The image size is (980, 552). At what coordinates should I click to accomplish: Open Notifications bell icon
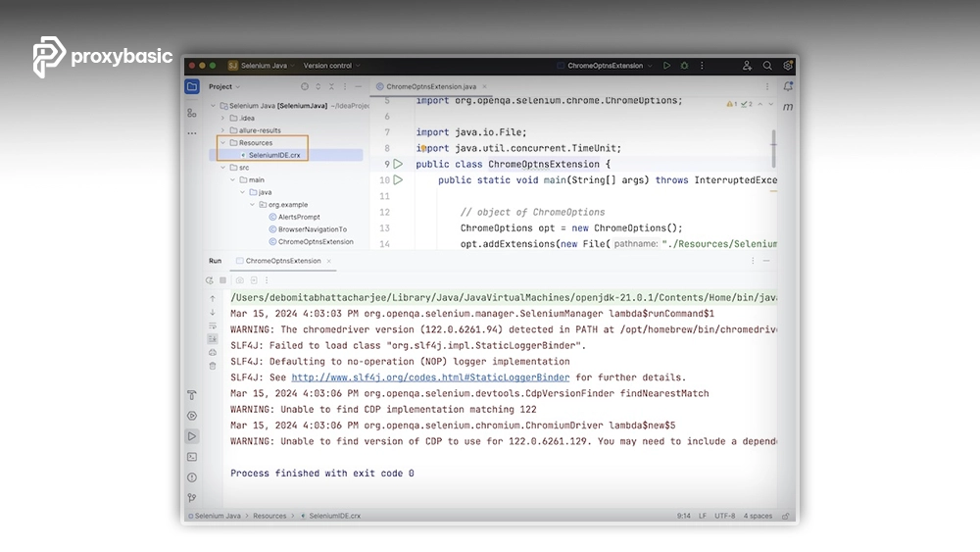(x=788, y=86)
